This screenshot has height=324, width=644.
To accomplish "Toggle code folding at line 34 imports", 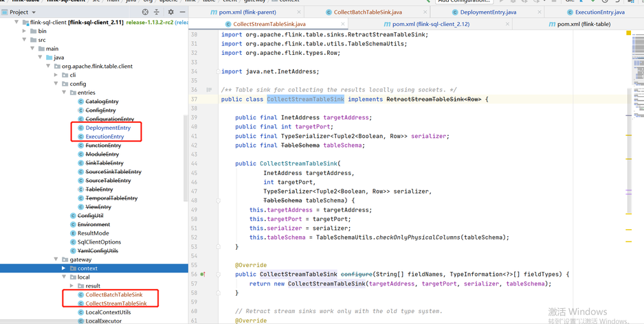I will [218, 71].
